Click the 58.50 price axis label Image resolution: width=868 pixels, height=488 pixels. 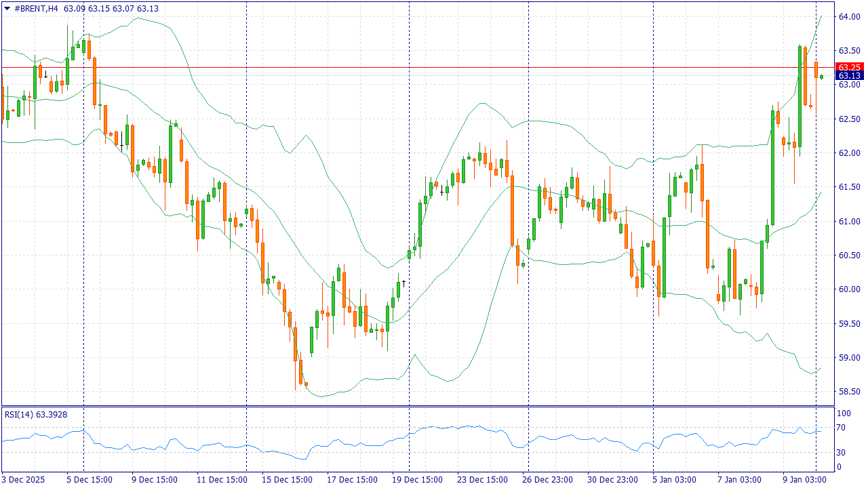(850, 392)
